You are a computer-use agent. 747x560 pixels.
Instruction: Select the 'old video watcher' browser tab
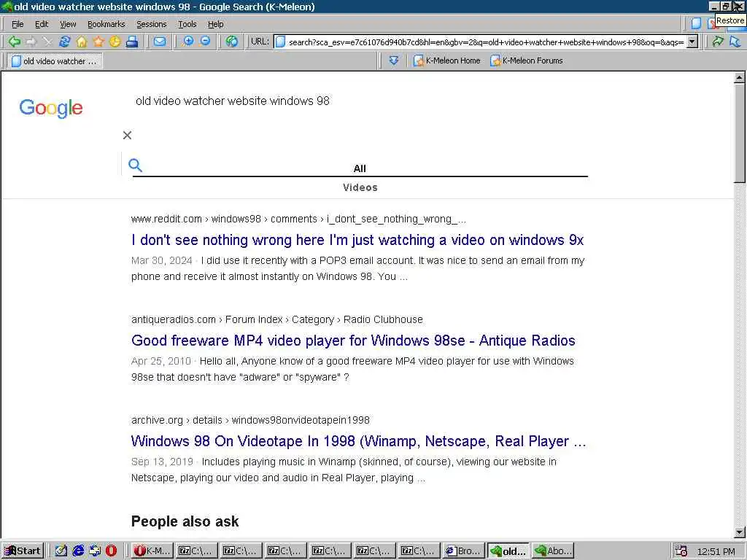[55, 61]
